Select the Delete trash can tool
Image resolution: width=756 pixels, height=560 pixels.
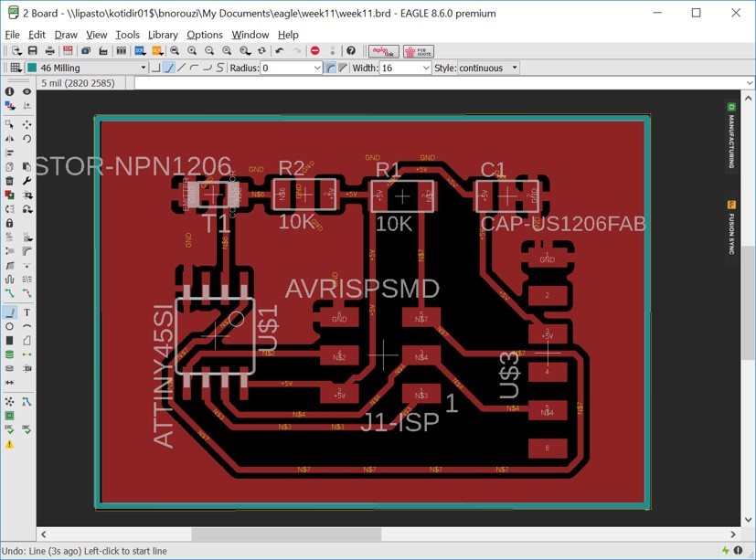click(x=9, y=181)
